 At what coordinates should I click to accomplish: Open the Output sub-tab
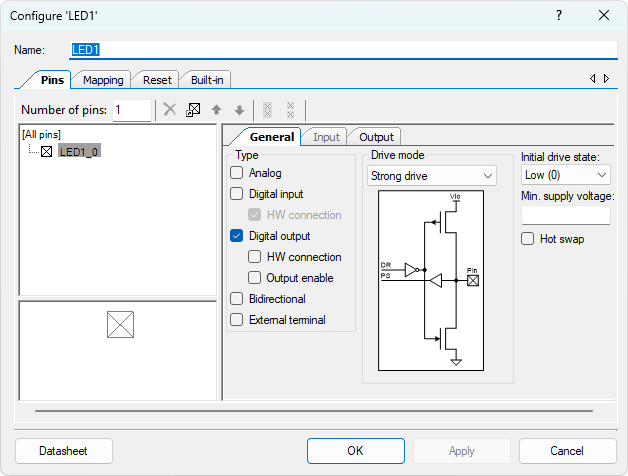point(375,137)
